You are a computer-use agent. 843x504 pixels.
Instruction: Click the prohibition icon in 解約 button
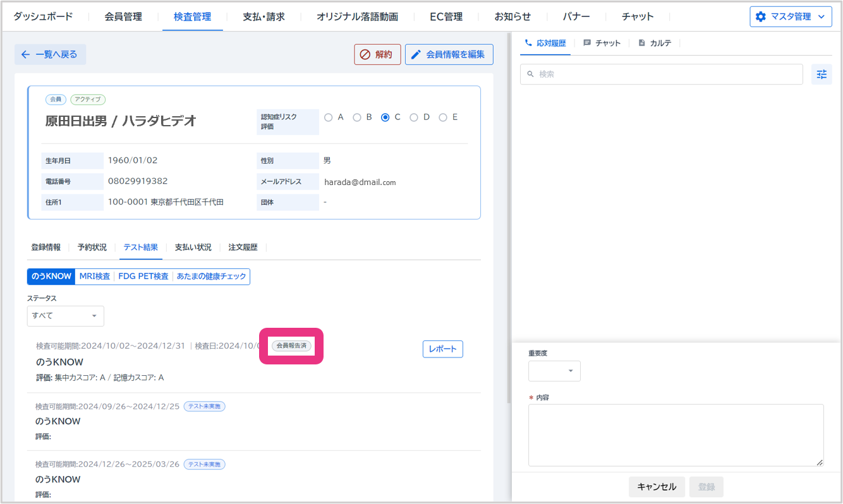point(365,54)
